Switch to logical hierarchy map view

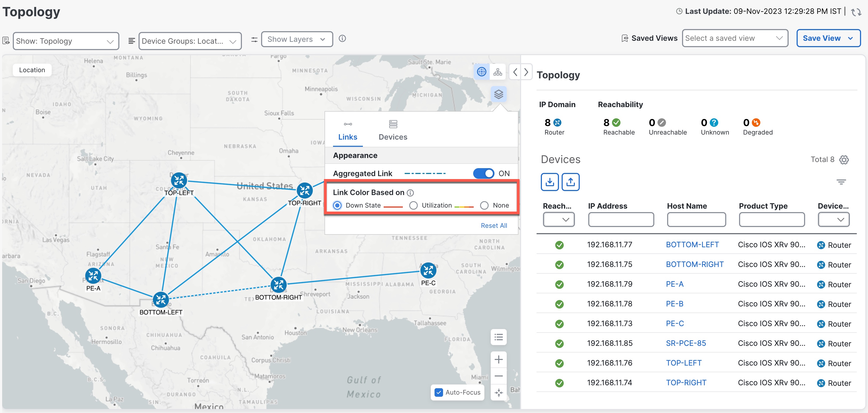click(x=498, y=72)
